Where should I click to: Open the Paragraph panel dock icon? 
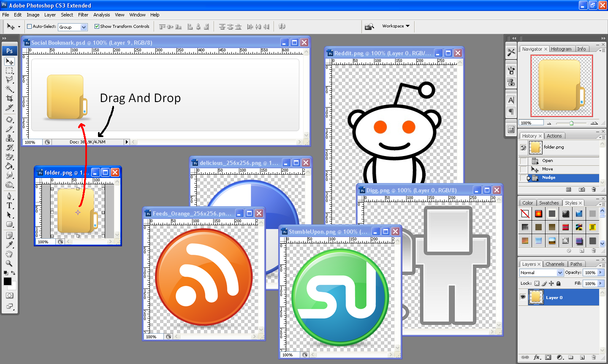tap(511, 112)
